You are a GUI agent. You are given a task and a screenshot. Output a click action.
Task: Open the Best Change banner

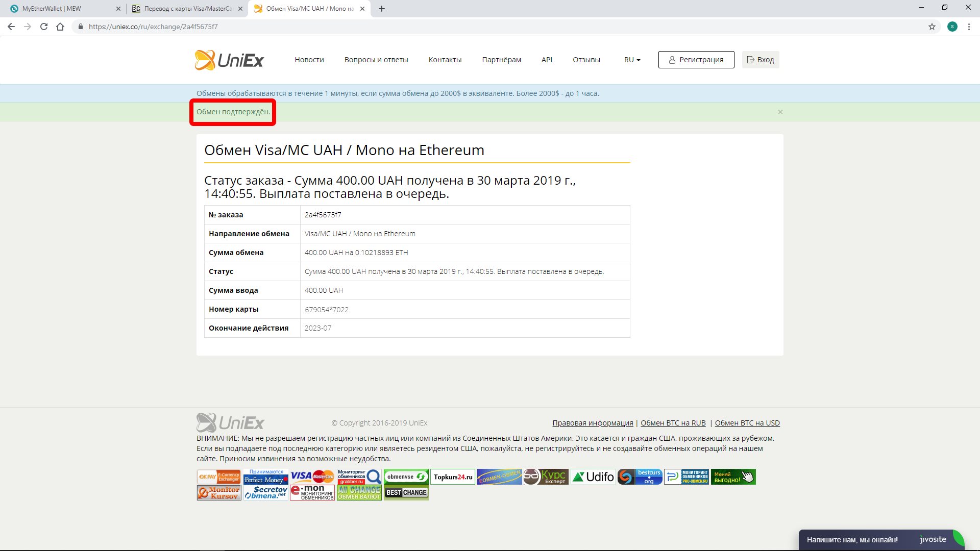406,493
